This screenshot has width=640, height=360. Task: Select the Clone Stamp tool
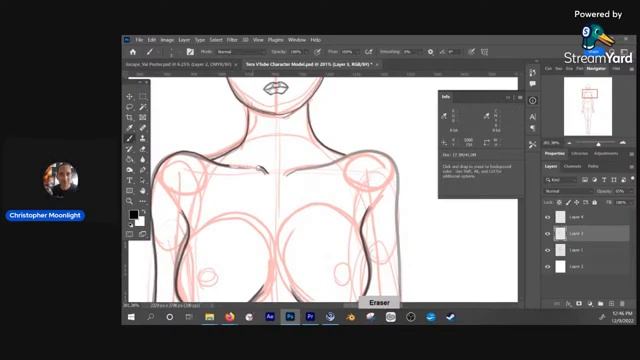click(x=142, y=138)
